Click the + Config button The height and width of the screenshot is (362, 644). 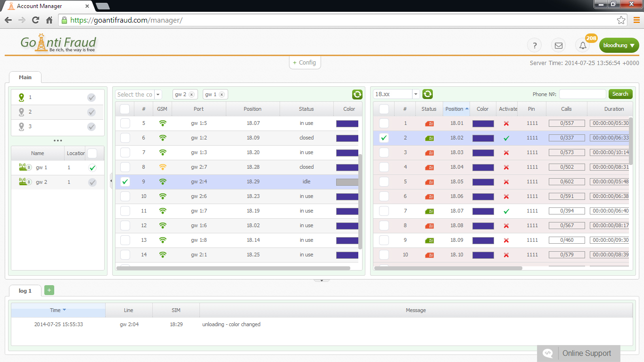[305, 63]
